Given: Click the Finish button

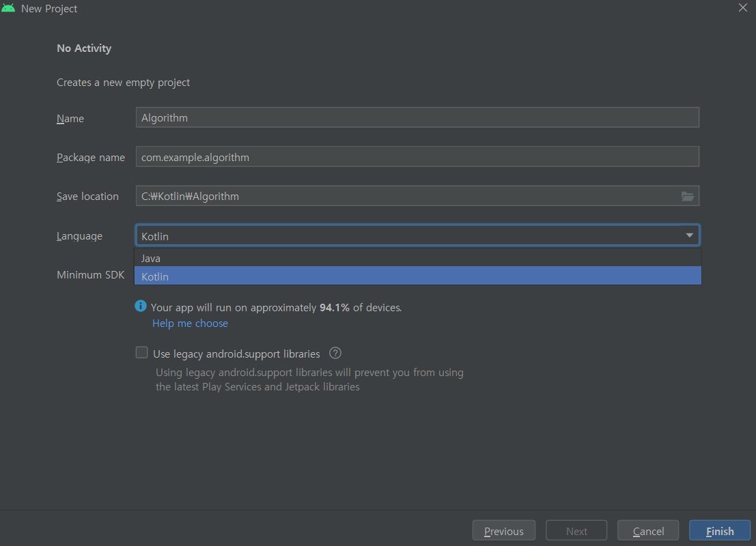Looking at the screenshot, I should click(x=720, y=530).
